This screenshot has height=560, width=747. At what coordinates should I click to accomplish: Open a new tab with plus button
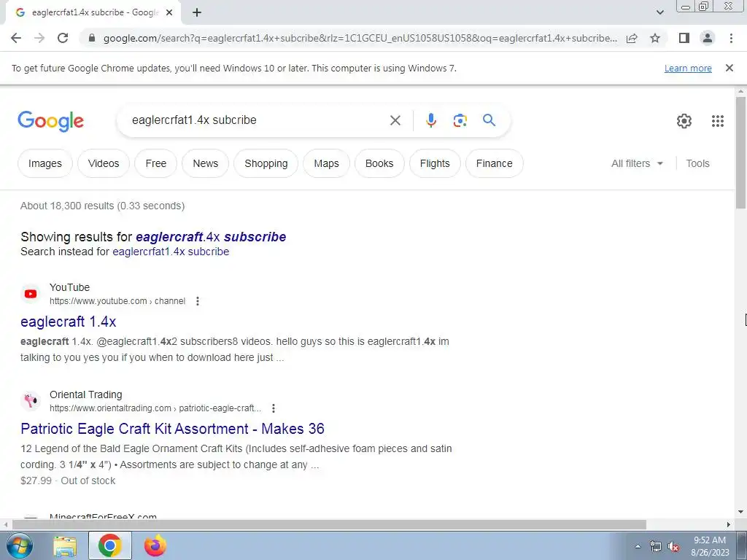tap(197, 13)
